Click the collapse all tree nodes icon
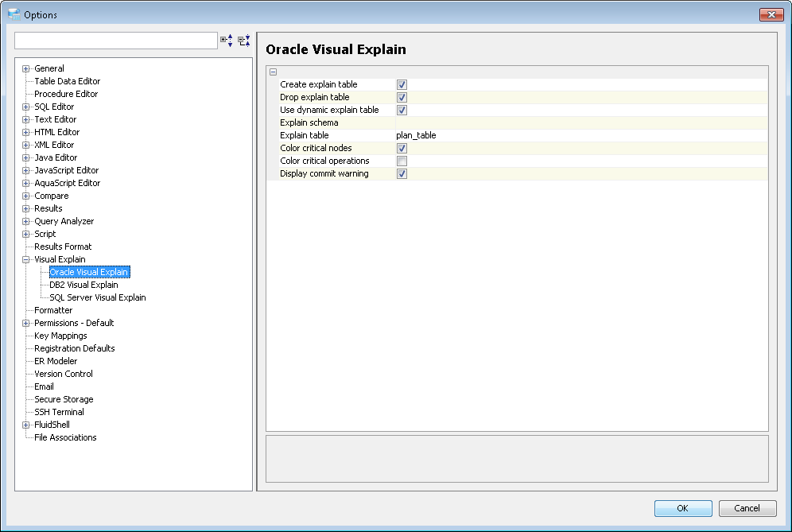This screenshot has width=792, height=532. [x=244, y=41]
